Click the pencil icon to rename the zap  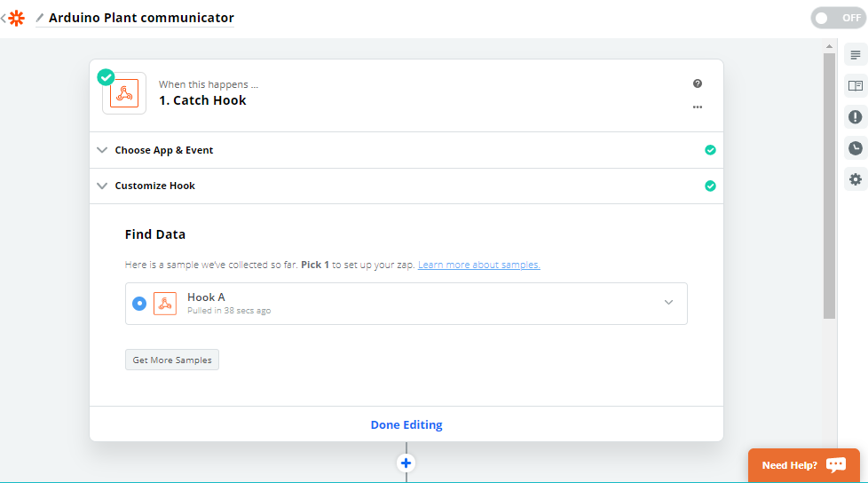click(40, 18)
